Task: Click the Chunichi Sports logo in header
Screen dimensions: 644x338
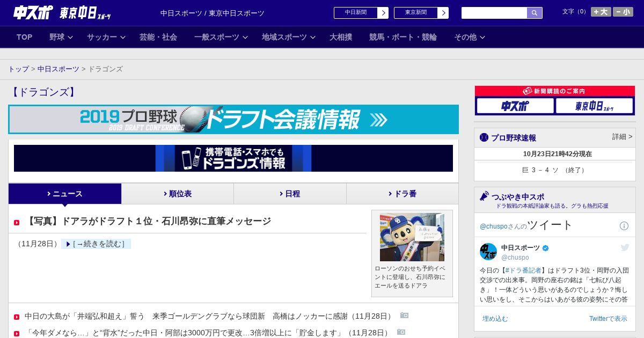Action: pos(33,12)
